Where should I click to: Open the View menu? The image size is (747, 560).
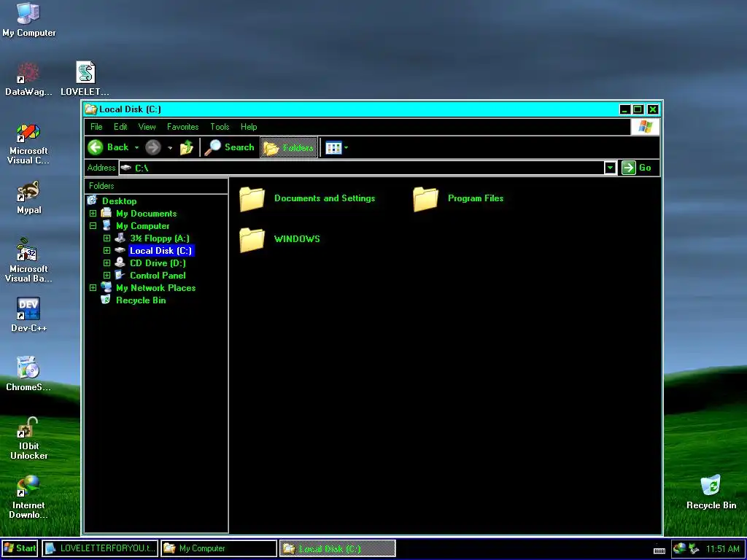tap(147, 127)
